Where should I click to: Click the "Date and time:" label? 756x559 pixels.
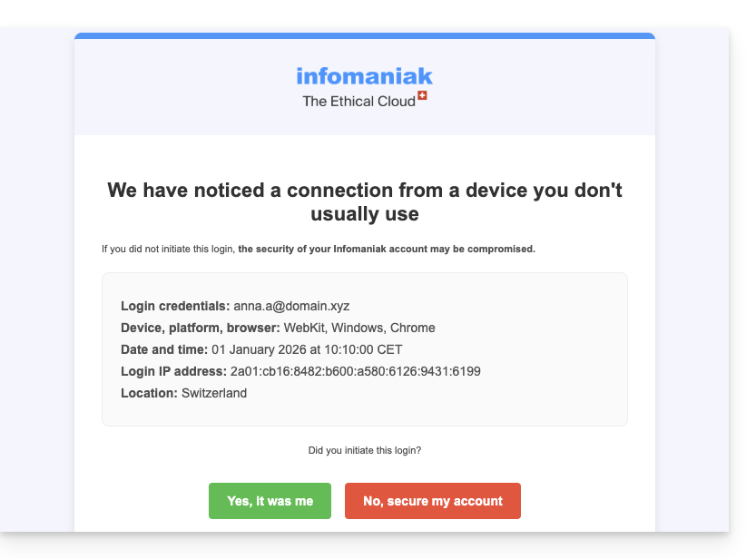pos(164,349)
